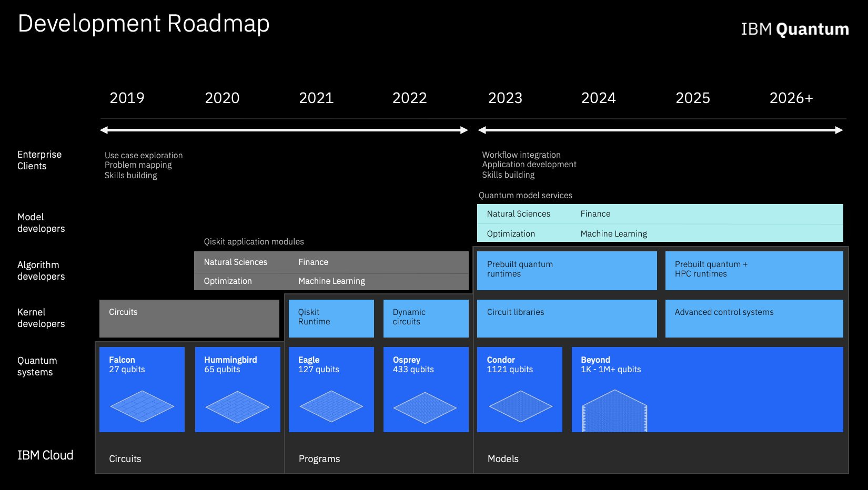Click the Quantum model services heading

point(526,196)
